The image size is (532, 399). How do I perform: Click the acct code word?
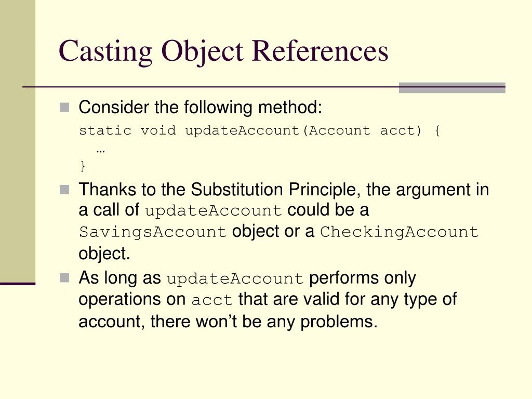click(212, 301)
